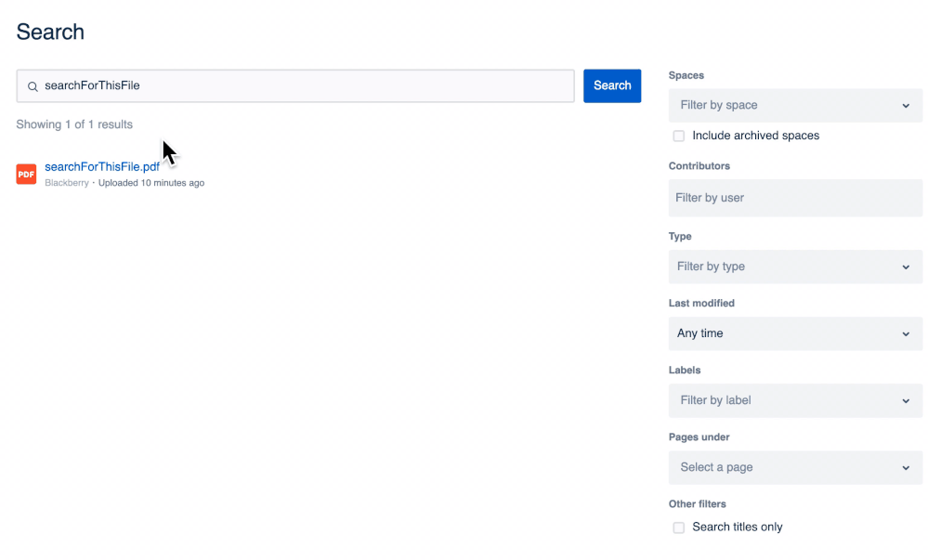Click the 'Uploaded 10 minutes ago' text
The image size is (928, 560).
pyautogui.click(x=151, y=183)
